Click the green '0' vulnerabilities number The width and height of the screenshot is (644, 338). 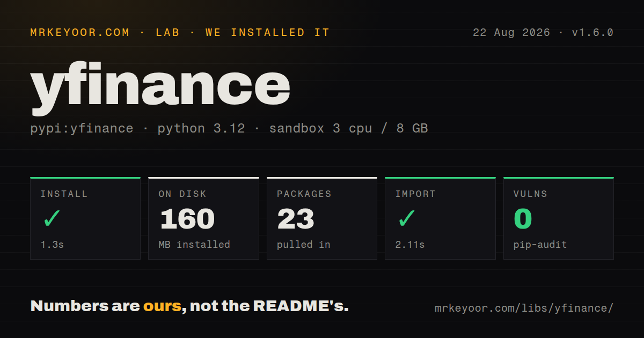click(523, 219)
